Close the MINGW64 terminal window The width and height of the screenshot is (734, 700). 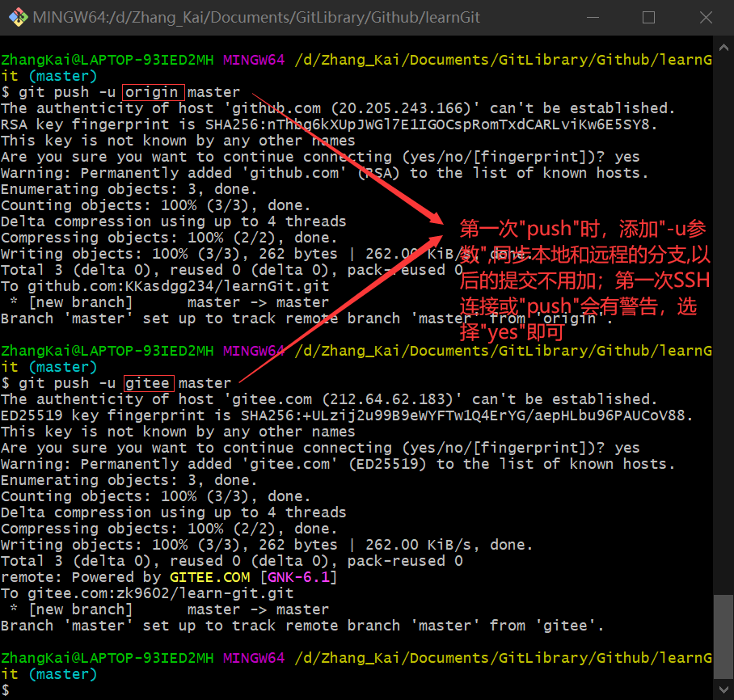pyautogui.click(x=706, y=17)
